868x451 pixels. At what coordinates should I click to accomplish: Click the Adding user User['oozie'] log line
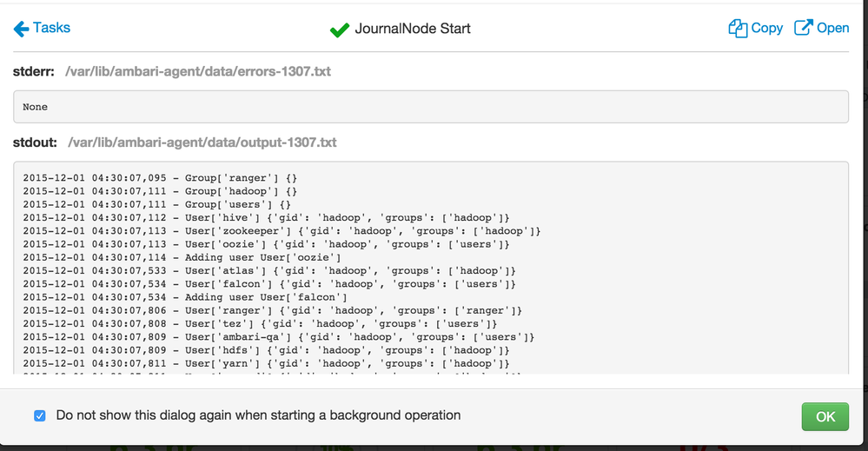(x=182, y=257)
